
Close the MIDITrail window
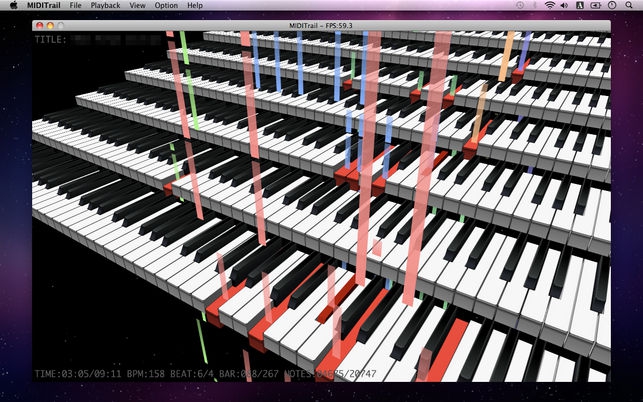point(40,25)
